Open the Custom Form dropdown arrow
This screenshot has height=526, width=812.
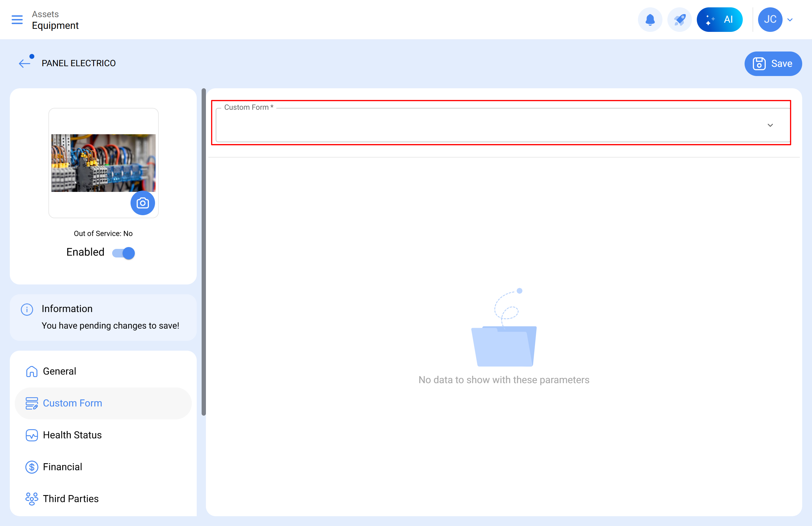[x=770, y=125]
